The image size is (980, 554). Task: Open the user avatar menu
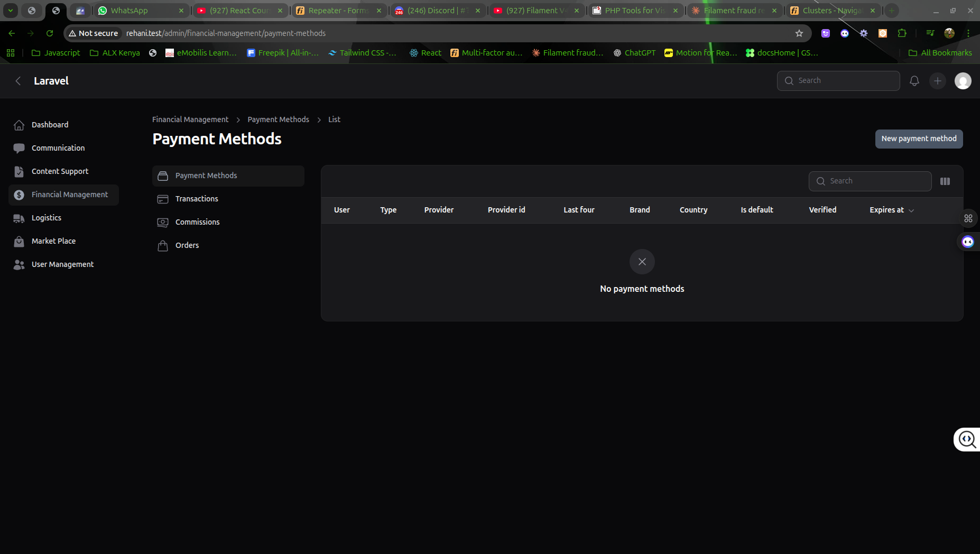click(963, 81)
